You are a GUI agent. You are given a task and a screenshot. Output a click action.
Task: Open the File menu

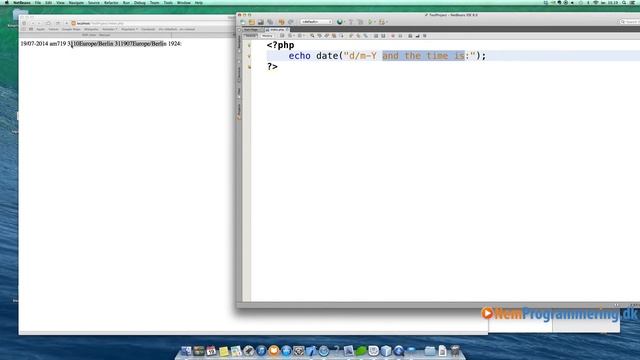pyautogui.click(x=38, y=2)
